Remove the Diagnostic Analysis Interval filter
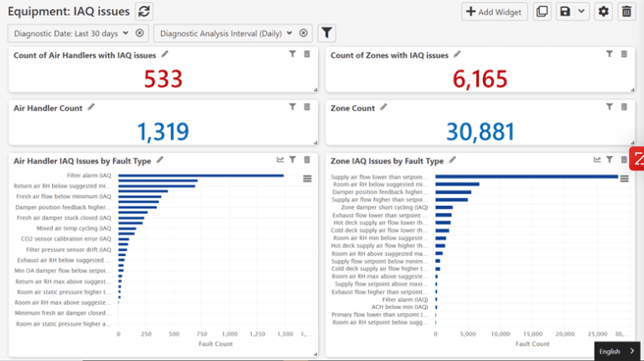 pos(304,33)
